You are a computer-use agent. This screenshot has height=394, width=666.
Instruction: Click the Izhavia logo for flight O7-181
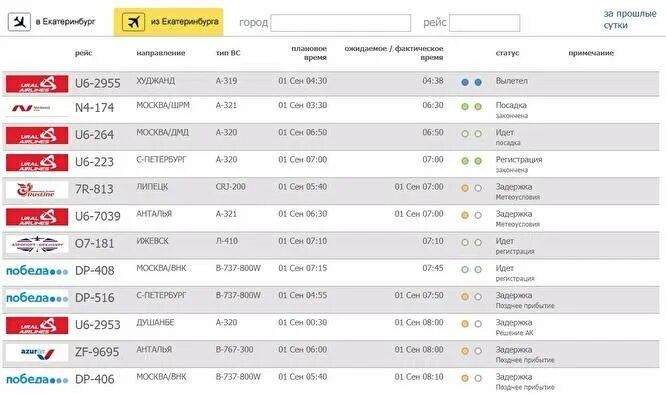pyautogui.click(x=37, y=244)
